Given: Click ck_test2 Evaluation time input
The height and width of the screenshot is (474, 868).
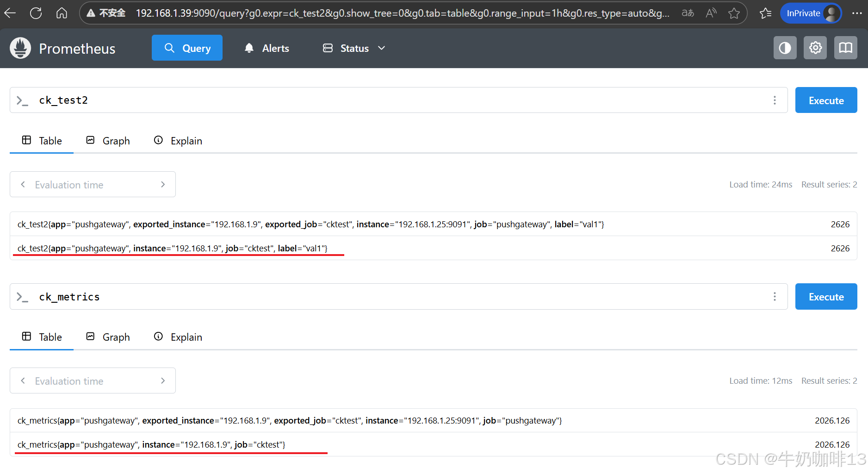Looking at the screenshot, I should coord(93,185).
